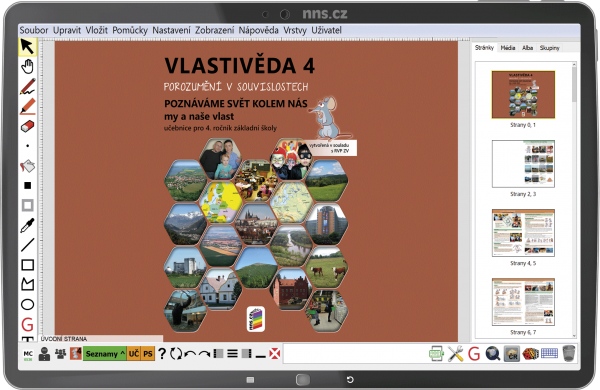Select the eyedropper color picker tool
Image resolution: width=600 pixels, height=390 pixels.
point(27,225)
